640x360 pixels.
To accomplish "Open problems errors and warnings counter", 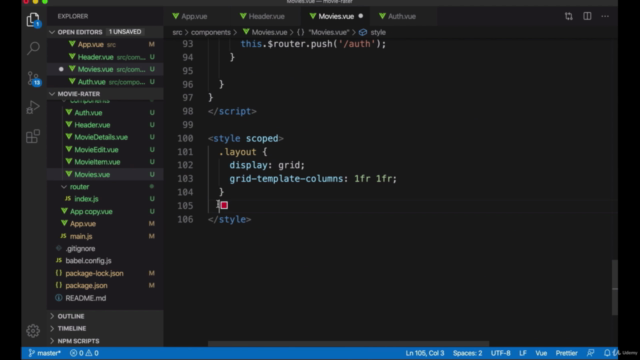I will 84,353.
